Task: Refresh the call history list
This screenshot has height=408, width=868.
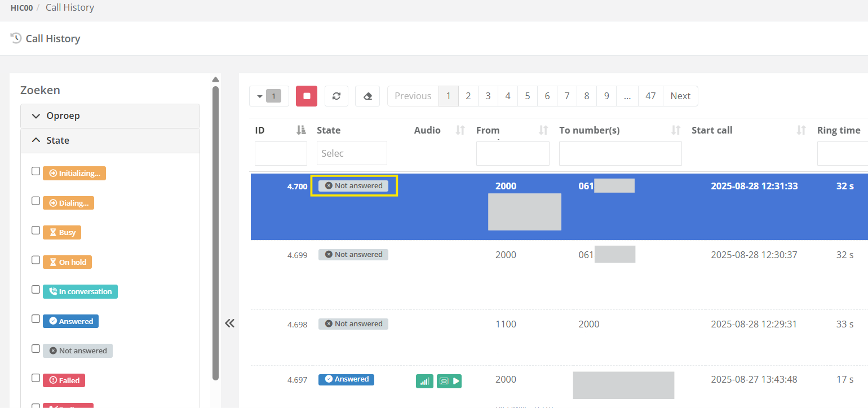Action: pos(336,96)
